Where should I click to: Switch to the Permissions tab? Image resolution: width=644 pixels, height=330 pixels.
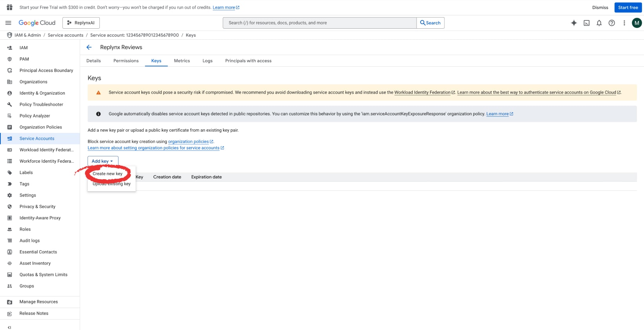coord(126,61)
